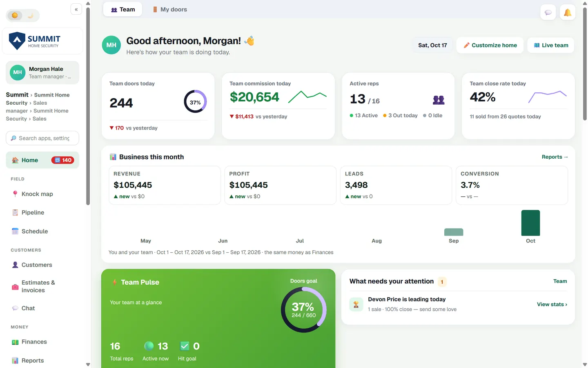Click the Sat, Oct 17 date chip

(432, 45)
